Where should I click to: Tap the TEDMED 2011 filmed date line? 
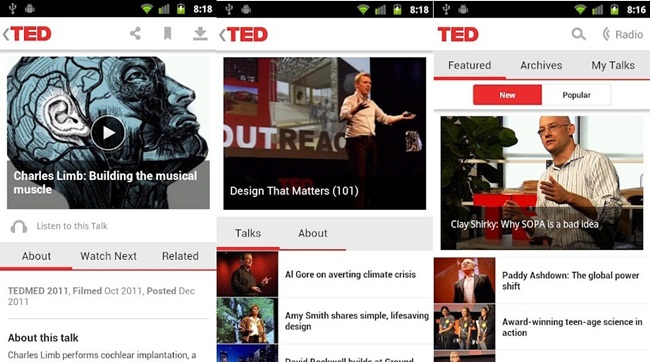point(101,296)
